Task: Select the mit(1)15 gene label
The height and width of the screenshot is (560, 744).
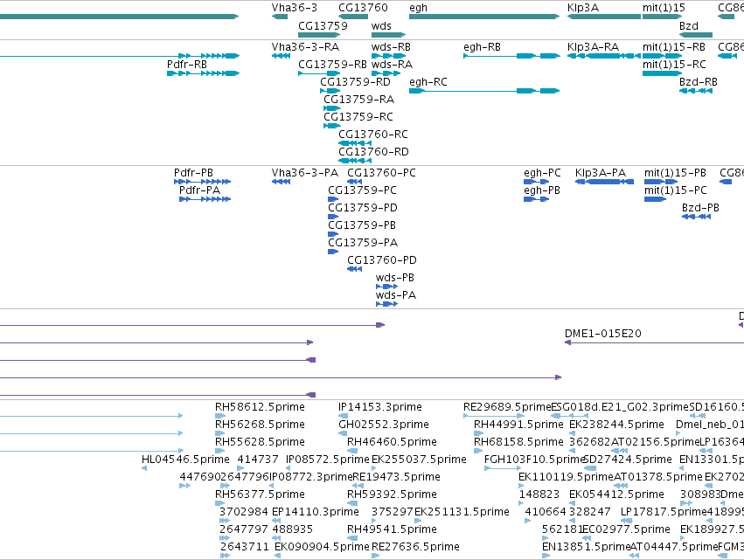Action: 664,8
